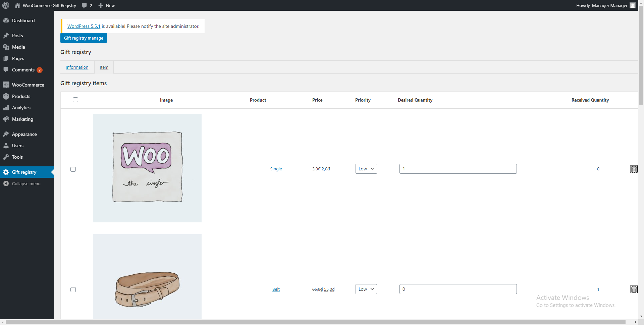Click the Collapse menu arrow icon
Image resolution: width=644 pixels, height=325 pixels.
click(x=6, y=183)
